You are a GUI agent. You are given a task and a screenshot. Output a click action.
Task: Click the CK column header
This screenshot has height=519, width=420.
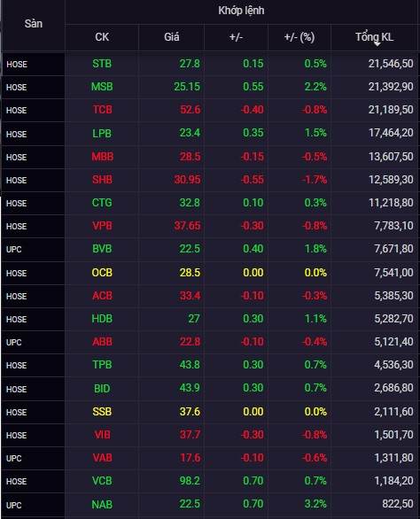[102, 37]
